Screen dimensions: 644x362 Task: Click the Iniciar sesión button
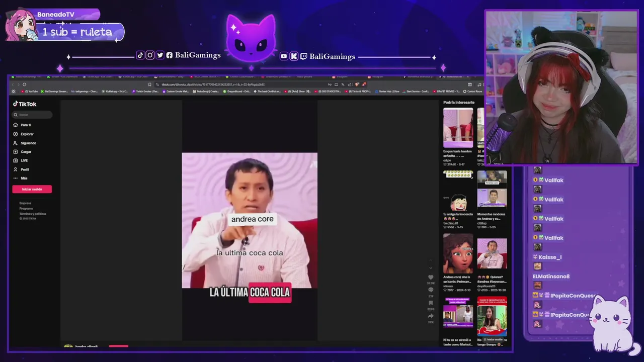(x=32, y=189)
